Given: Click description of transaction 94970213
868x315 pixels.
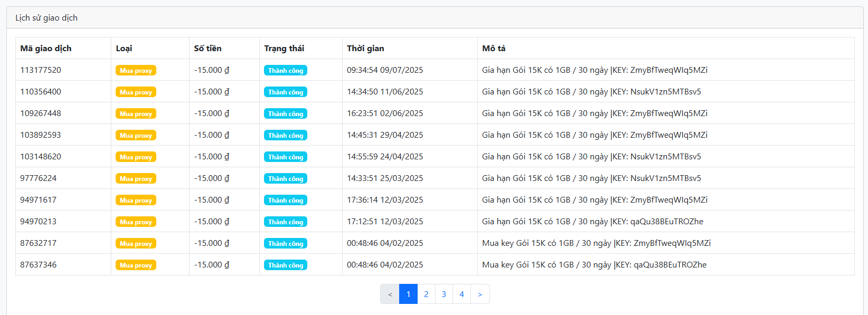Looking at the screenshot, I should (592, 222).
